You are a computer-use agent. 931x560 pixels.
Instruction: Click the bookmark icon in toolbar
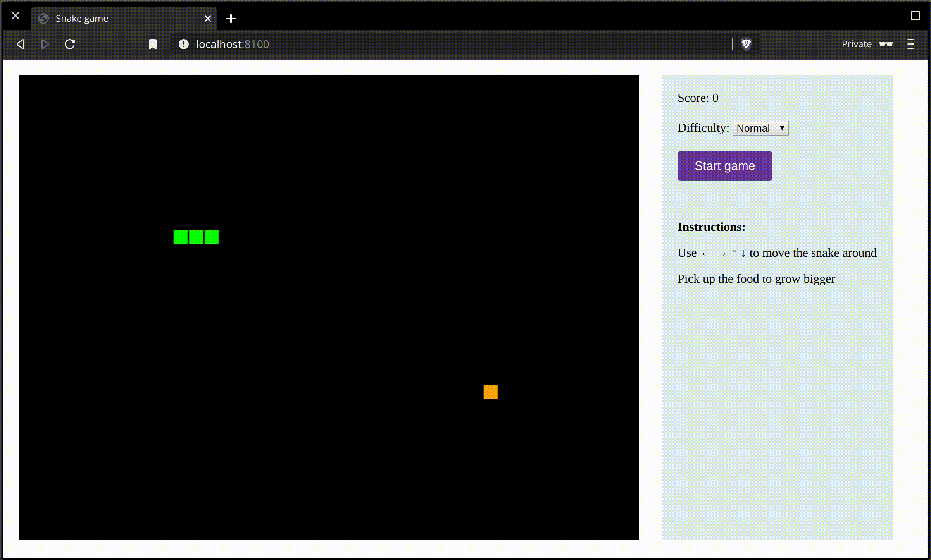click(153, 44)
